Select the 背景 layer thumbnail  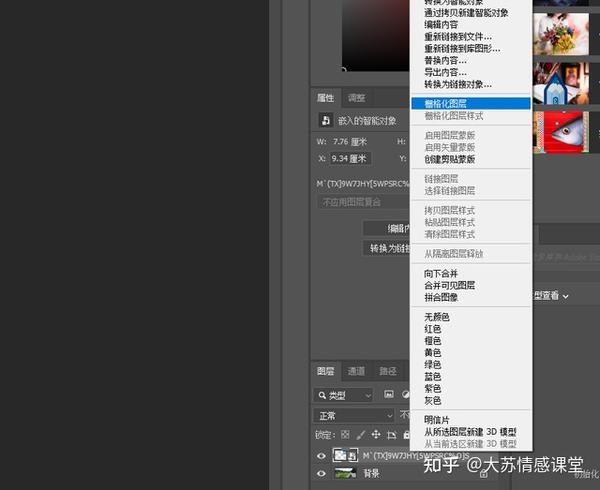pyautogui.click(x=346, y=474)
